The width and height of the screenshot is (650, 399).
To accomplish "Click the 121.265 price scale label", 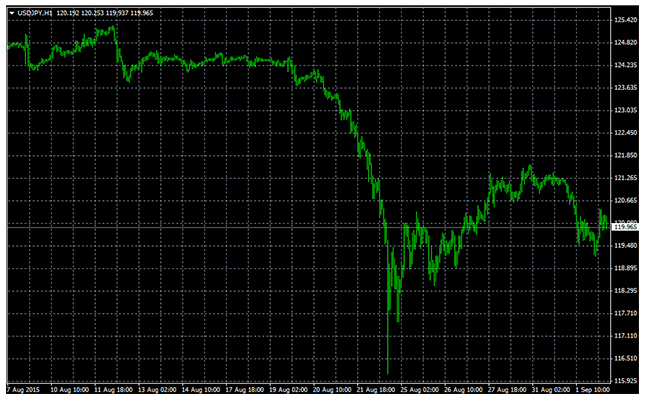I will (626, 178).
